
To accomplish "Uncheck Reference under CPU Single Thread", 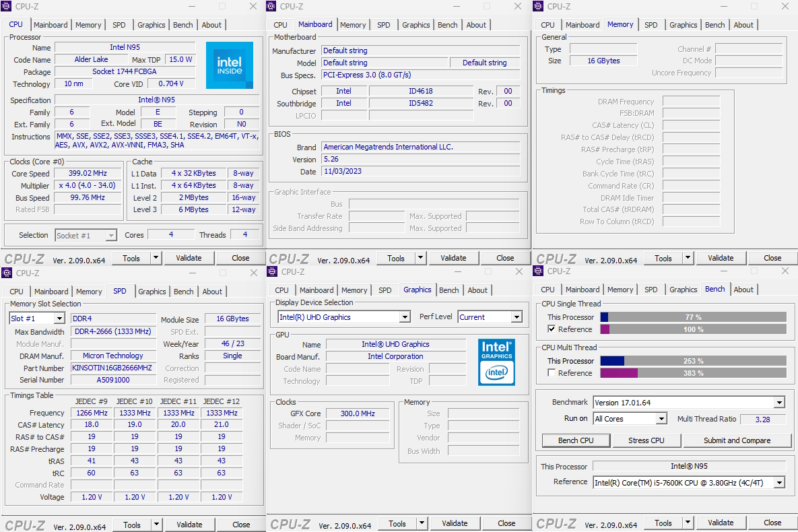I will coord(552,329).
